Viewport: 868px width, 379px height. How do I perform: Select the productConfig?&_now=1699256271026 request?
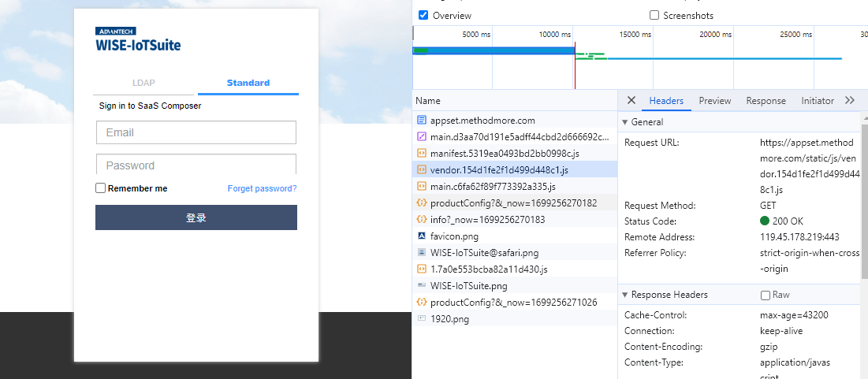(515, 303)
